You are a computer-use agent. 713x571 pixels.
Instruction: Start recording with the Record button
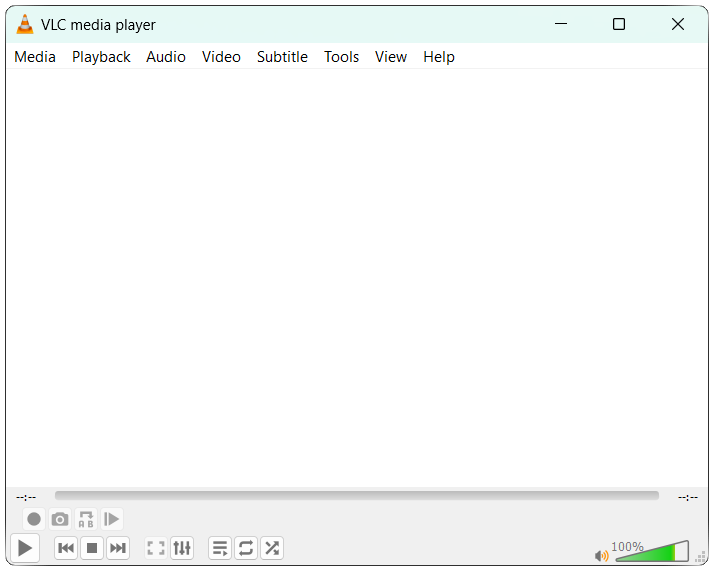34,519
